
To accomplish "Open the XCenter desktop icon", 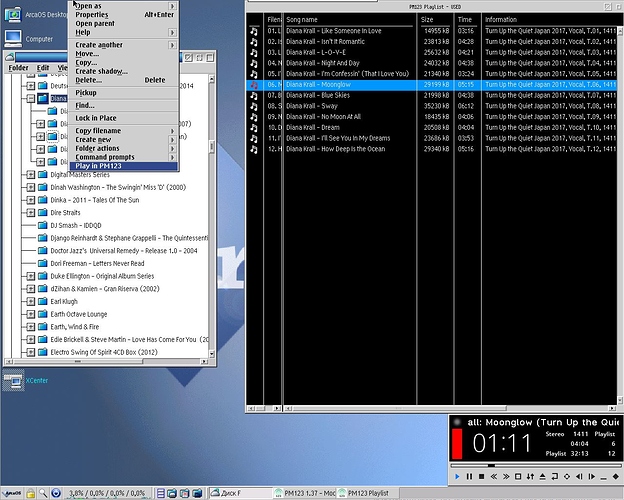I will [x=13, y=381].
